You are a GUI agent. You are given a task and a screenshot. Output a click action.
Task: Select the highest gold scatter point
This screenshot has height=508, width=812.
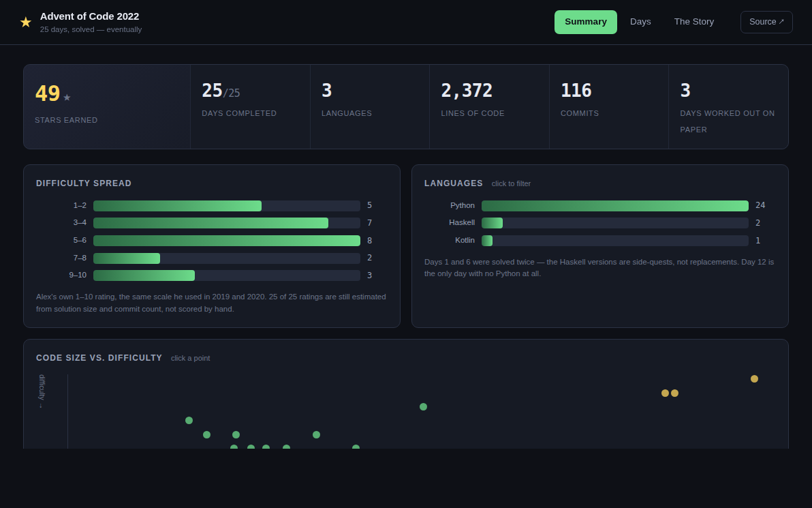(x=754, y=379)
